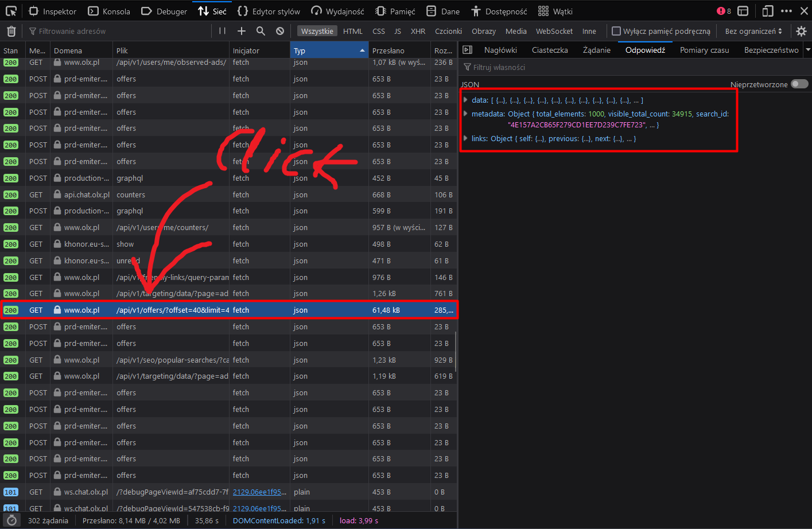This screenshot has width=812, height=529.
Task: Enable Wyłącz pamięć podręczną checkbox
Action: (x=616, y=31)
